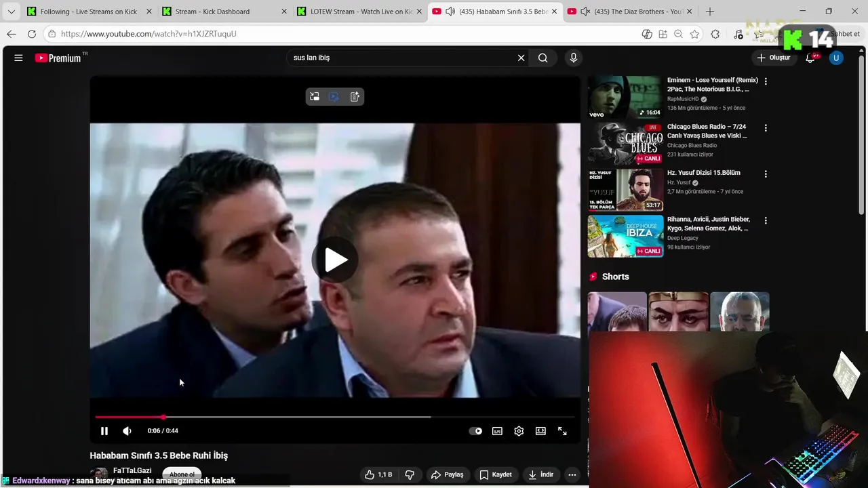Open options for Rihanna Avicii mix video
The height and width of the screenshot is (488, 868).
[766, 221]
